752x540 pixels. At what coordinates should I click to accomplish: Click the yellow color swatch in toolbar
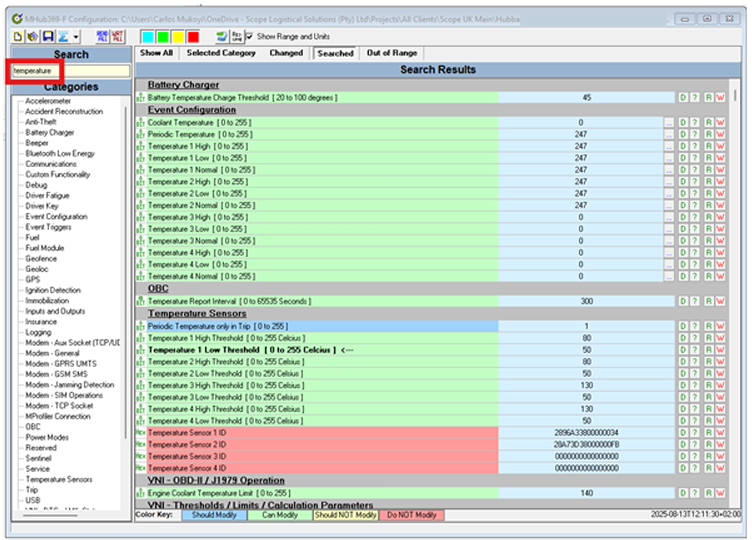(176, 36)
